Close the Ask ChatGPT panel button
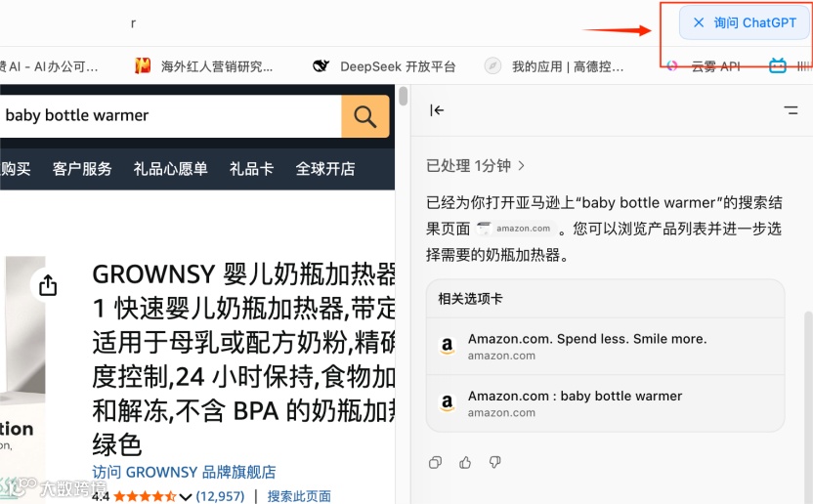The image size is (813, 504). coord(699,22)
